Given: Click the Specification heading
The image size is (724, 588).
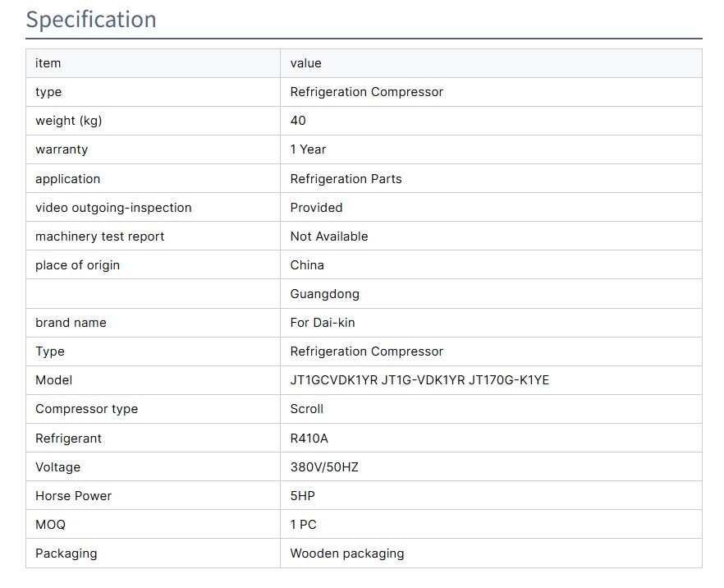Looking at the screenshot, I should [x=91, y=20].
